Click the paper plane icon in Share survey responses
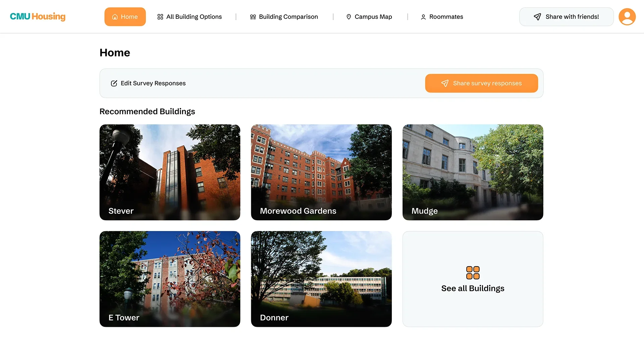The height and width of the screenshot is (362, 644). coord(445,83)
